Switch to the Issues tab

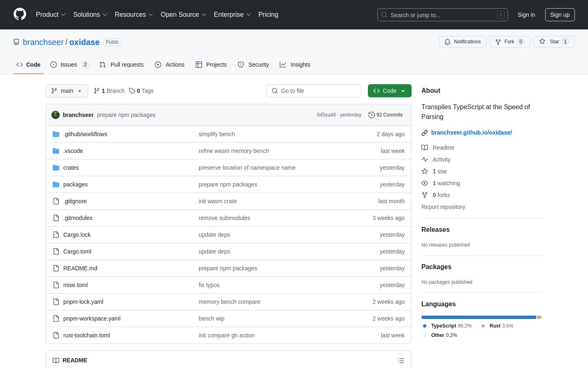click(69, 65)
